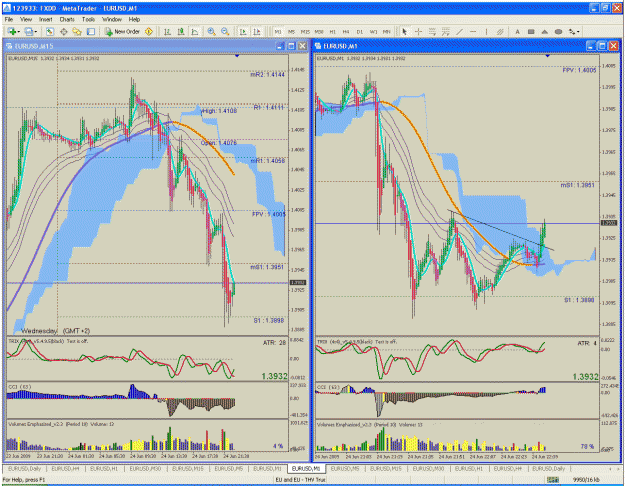Open the arrows objects dropdown
Image resolution: width=625 pixels, height=486 pixels.
tap(574, 31)
